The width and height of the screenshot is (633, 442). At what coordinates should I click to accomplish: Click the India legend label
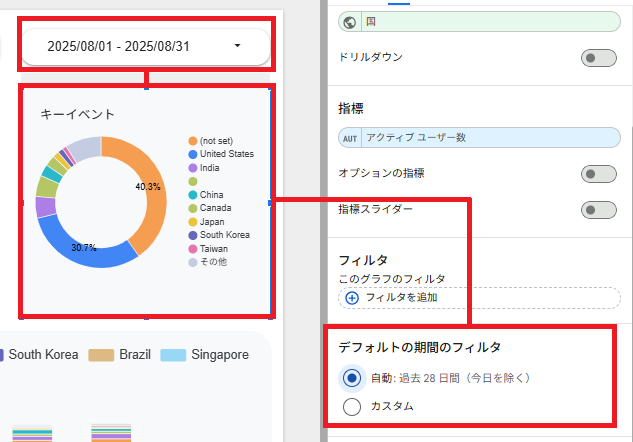click(210, 168)
